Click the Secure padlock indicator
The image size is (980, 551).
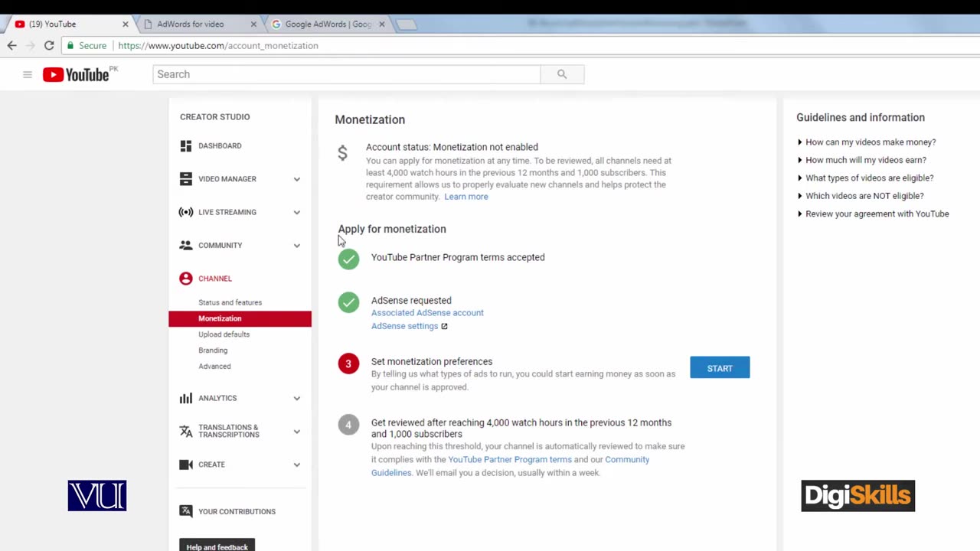point(87,46)
